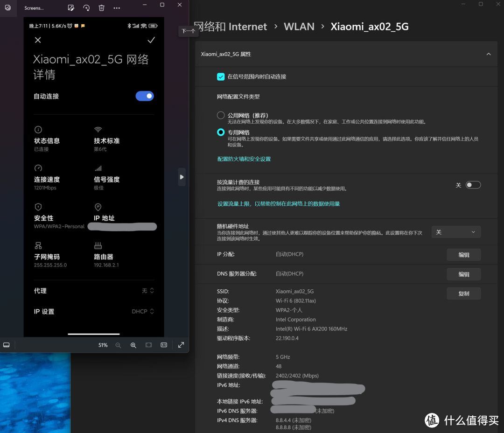Image resolution: width=504 pixels, height=433 pixels.
Task: Tap the checkmark confirm icon in phone screenshot
Action: (x=151, y=40)
